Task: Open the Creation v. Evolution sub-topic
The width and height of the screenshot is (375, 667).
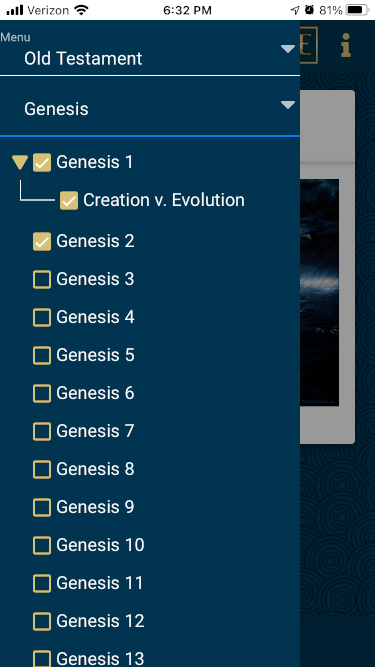Action: click(164, 200)
